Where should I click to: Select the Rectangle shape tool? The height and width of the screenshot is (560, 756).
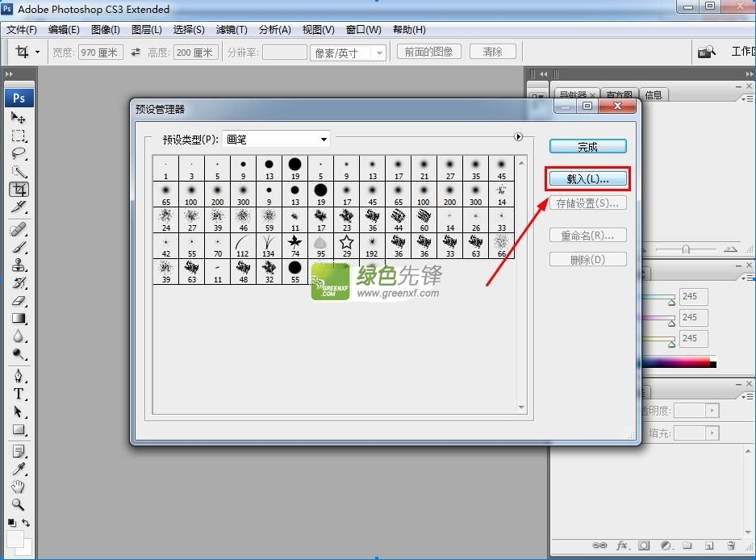[19, 429]
